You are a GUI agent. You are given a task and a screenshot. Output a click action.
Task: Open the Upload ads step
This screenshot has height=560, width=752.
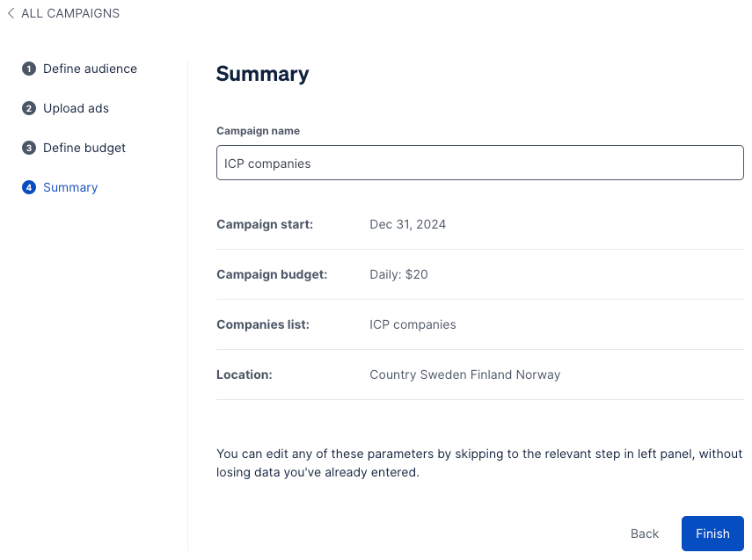(x=76, y=108)
